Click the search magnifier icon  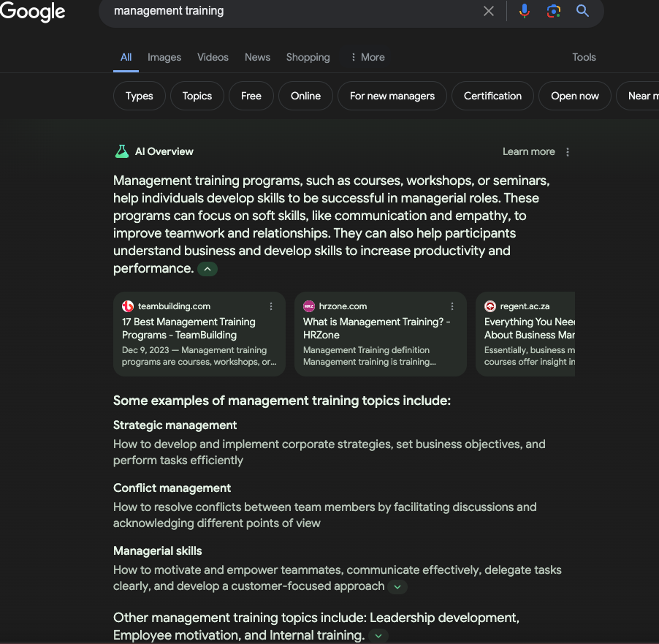click(582, 11)
